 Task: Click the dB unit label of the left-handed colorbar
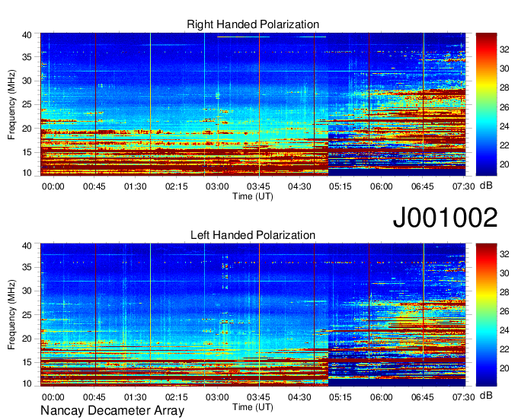pyautogui.click(x=486, y=396)
